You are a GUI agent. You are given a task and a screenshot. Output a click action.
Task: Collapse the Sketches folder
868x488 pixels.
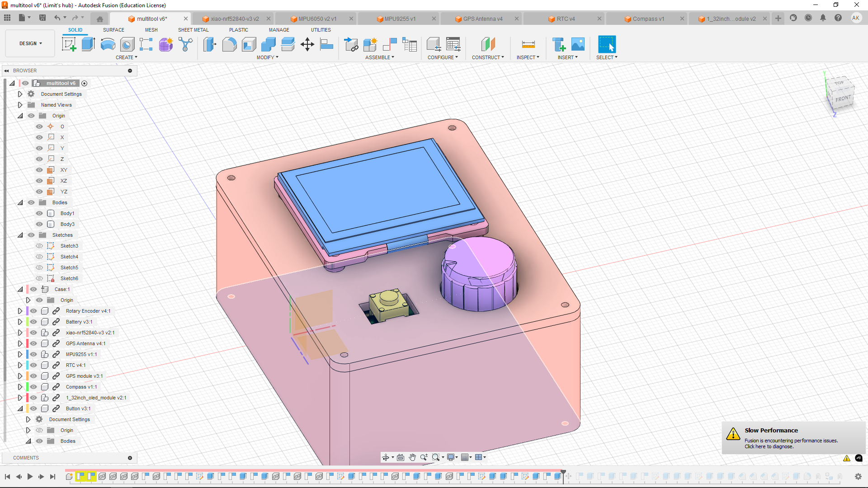[20, 235]
